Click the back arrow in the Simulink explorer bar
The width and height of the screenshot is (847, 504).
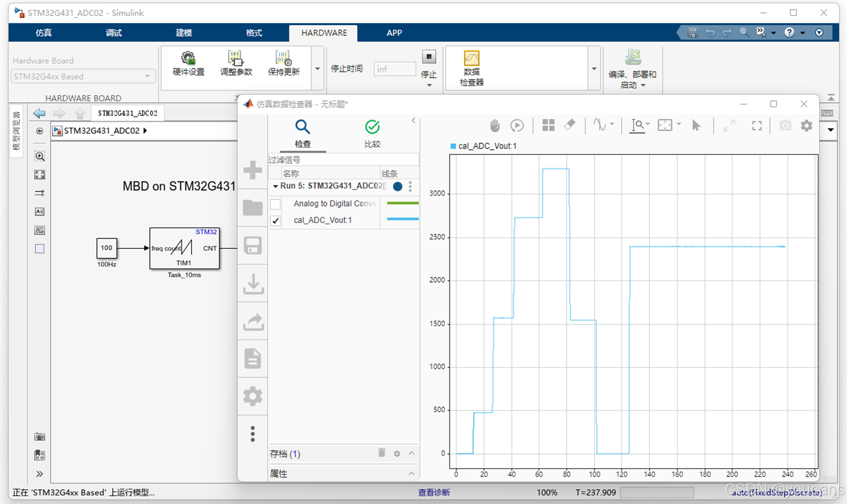pyautogui.click(x=39, y=113)
